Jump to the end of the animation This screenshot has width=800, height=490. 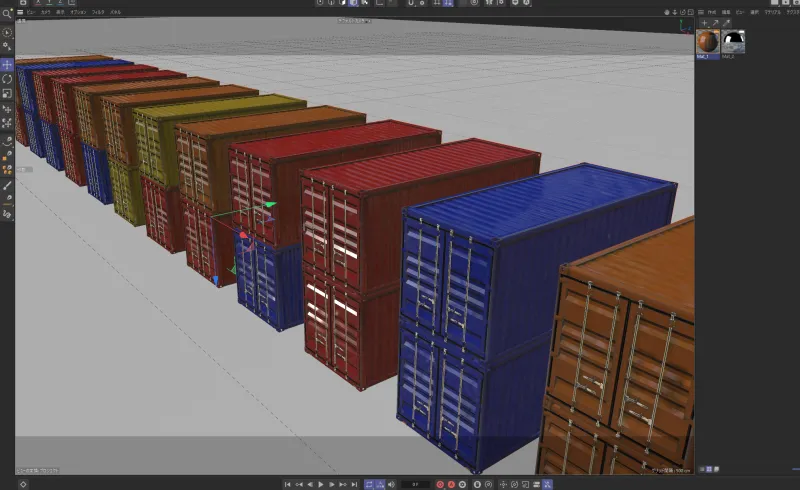tap(354, 484)
